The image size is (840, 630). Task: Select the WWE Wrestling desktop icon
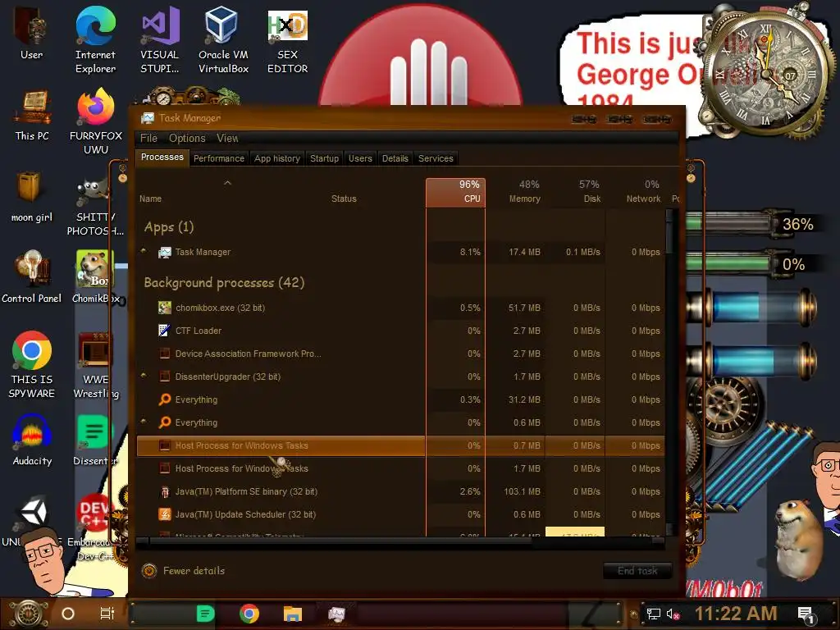96,365
